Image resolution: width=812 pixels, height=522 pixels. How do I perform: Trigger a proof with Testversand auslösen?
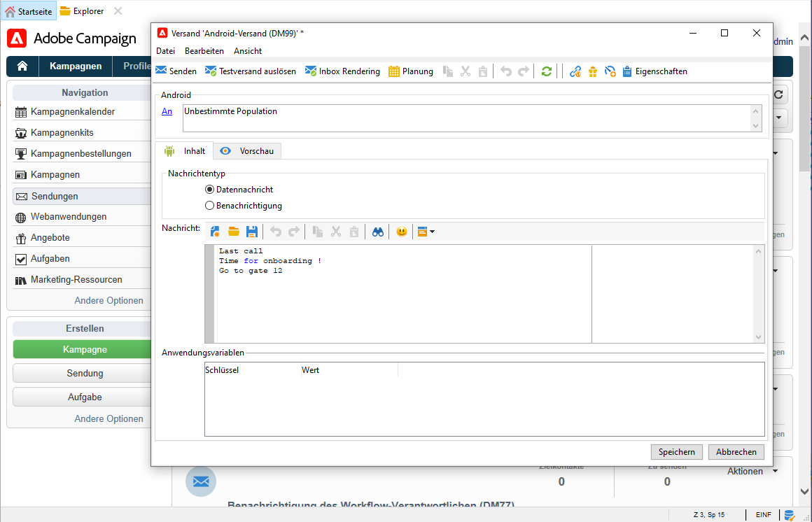point(250,71)
